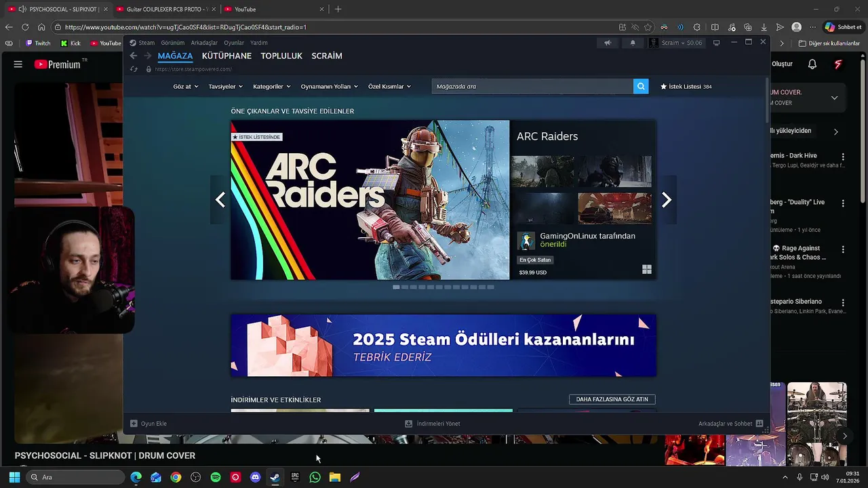The width and height of the screenshot is (868, 488).
Task: Open Oyunlar menu
Action: pyautogui.click(x=234, y=43)
